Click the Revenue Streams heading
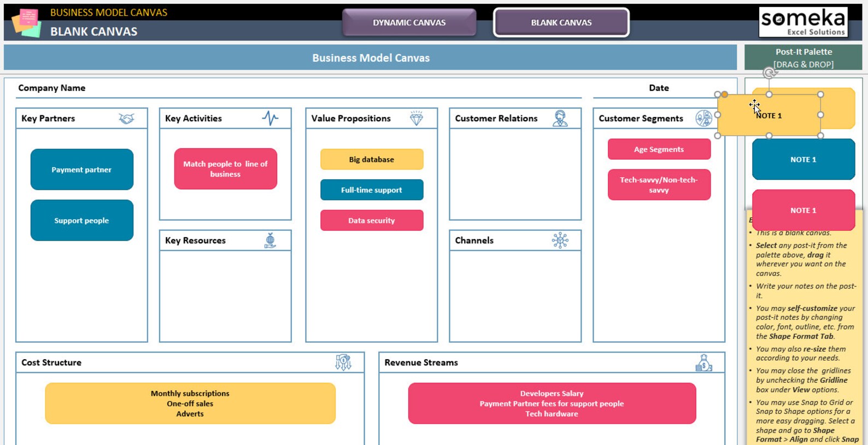 click(x=421, y=362)
